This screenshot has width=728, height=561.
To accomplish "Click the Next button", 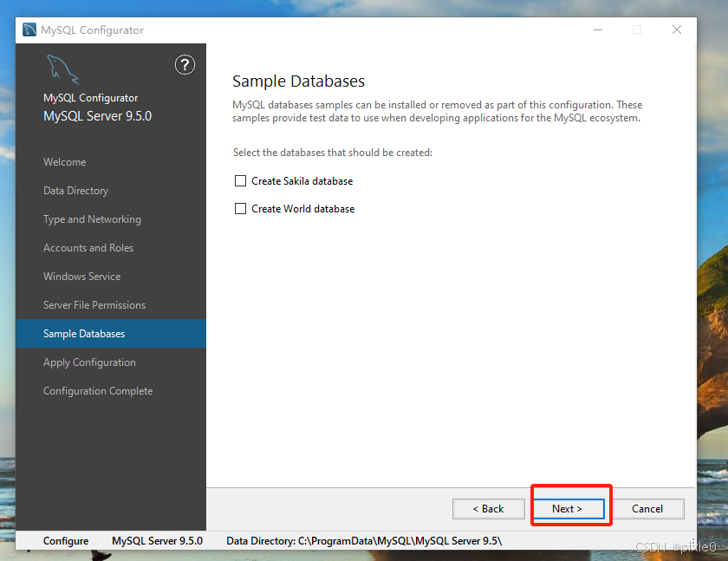I will point(569,509).
